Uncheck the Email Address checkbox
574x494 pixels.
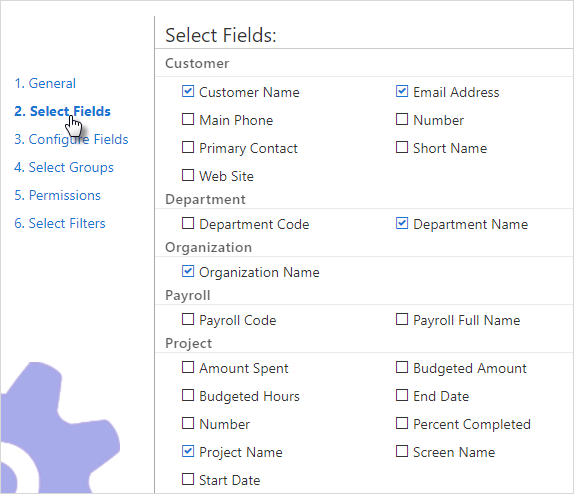tap(402, 91)
